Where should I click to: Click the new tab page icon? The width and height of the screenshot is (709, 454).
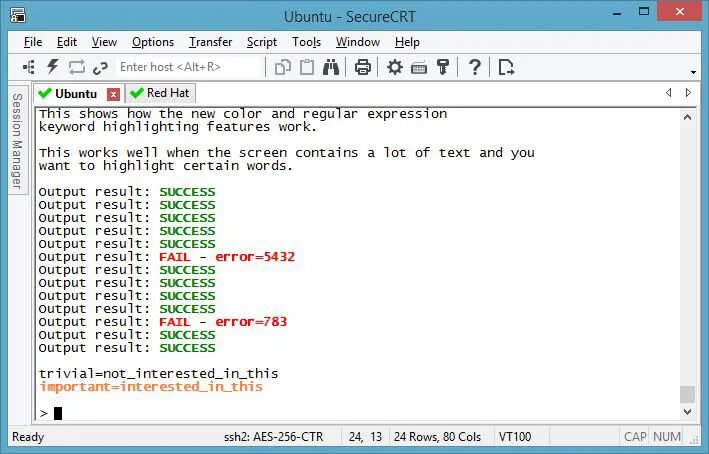[x=506, y=67]
